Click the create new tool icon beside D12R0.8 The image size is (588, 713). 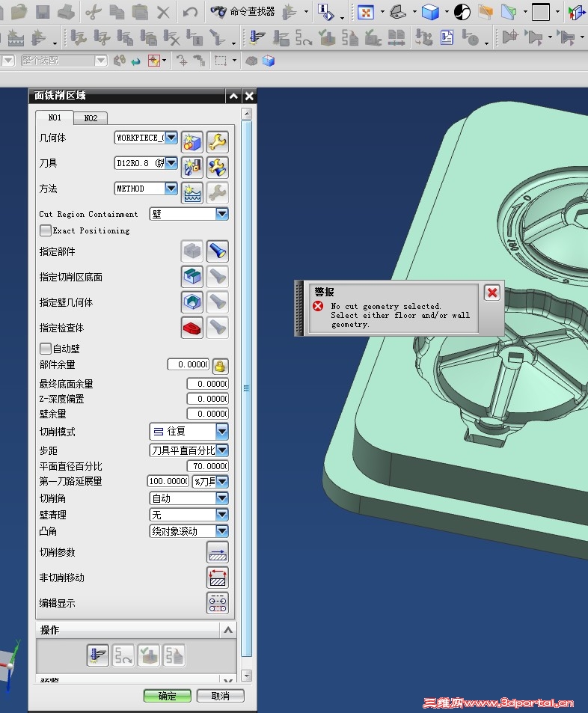[192, 168]
